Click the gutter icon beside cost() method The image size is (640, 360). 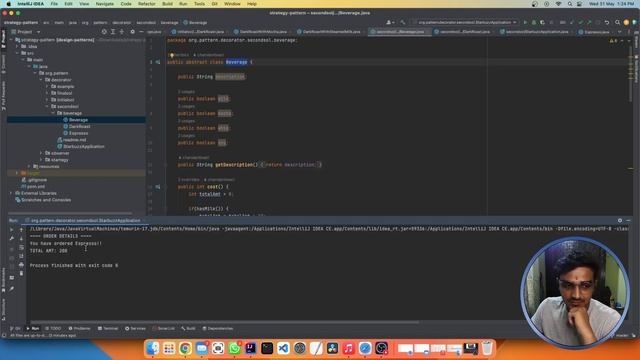coord(158,187)
